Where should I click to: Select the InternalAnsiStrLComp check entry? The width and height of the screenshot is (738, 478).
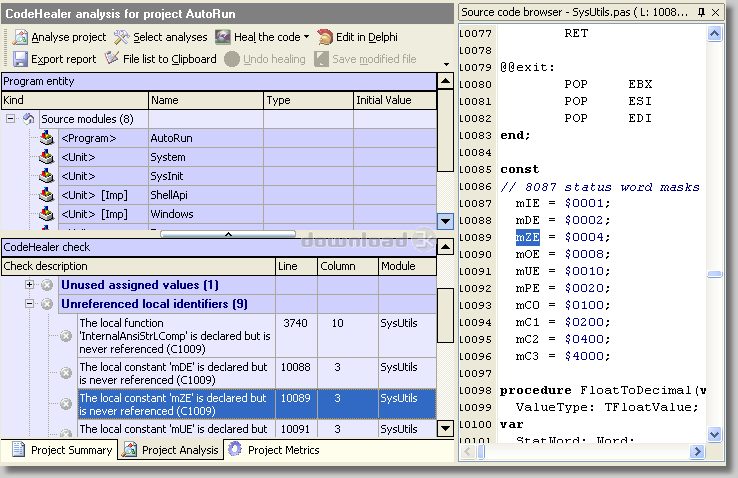click(x=175, y=336)
